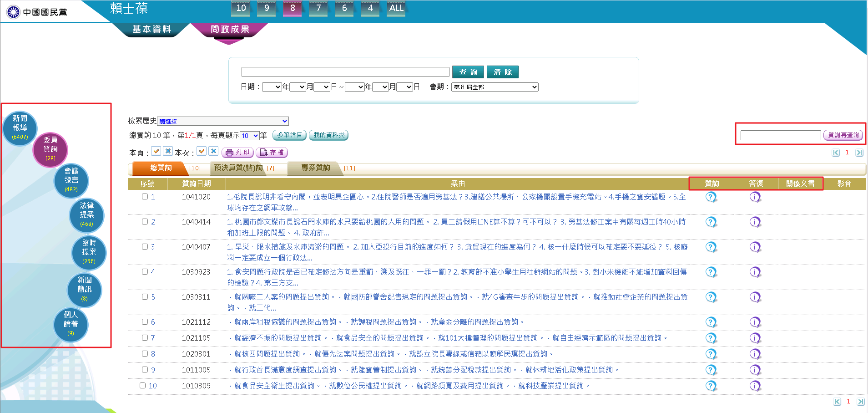
Task: Tick the checkbox for row 5
Action: coord(145,297)
